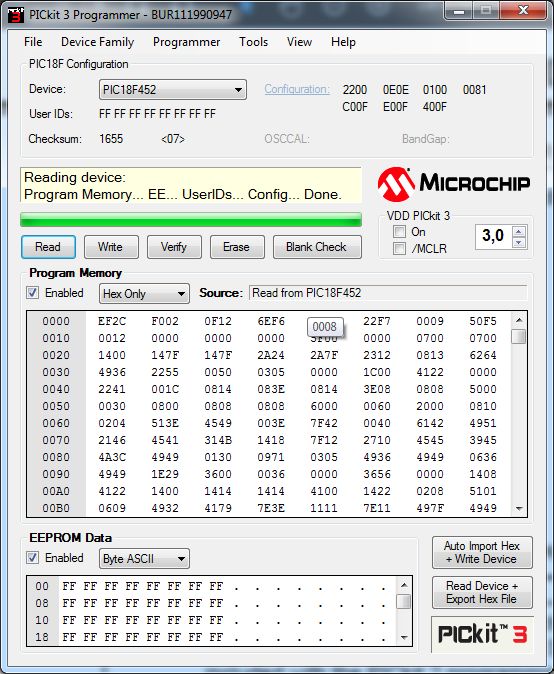
Task: Click the Microchip logo
Action: tap(453, 184)
